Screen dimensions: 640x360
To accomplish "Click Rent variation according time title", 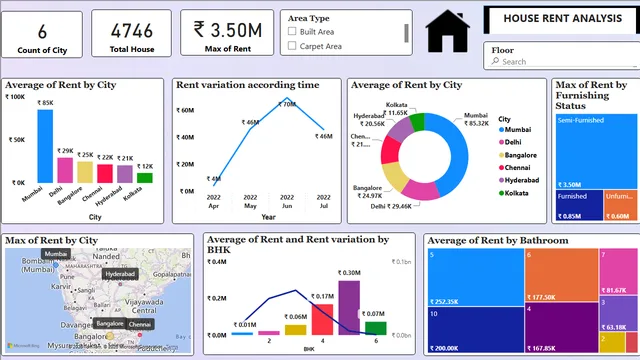I will (247, 85).
